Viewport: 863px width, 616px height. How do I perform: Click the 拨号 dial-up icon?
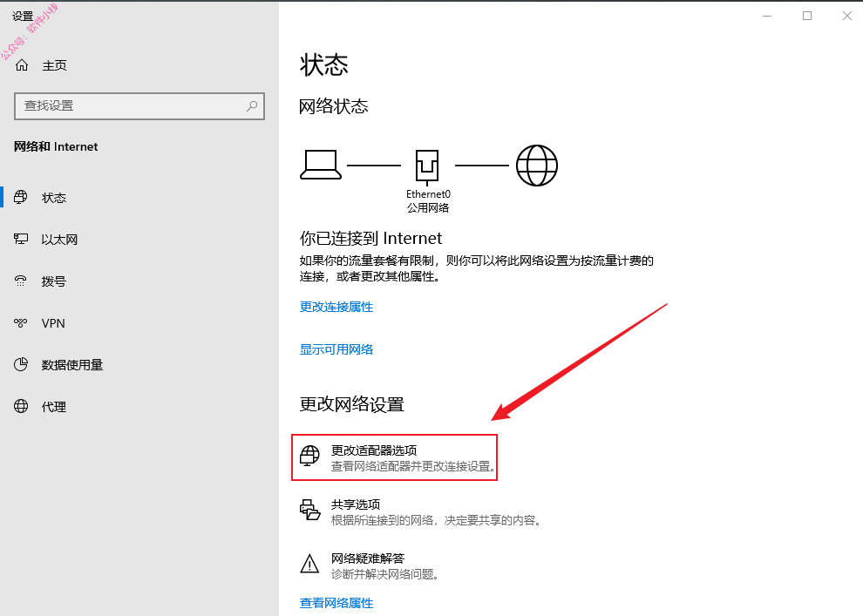coord(20,281)
